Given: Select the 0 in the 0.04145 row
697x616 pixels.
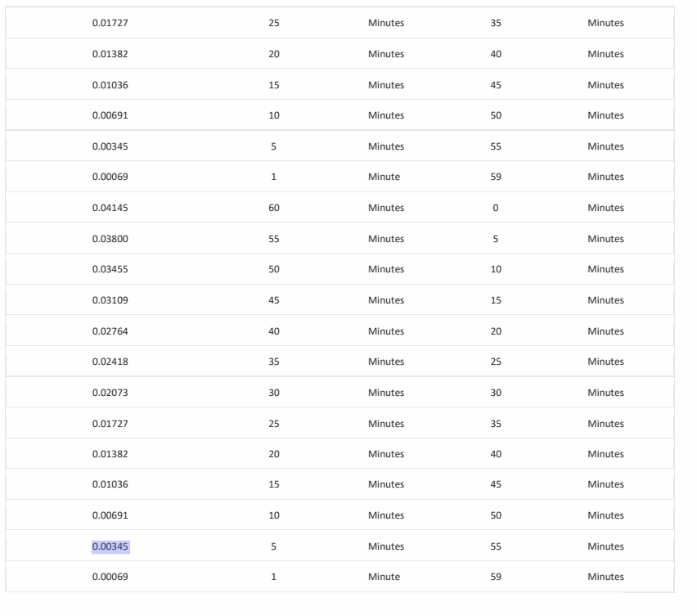Looking at the screenshot, I should coord(496,208).
